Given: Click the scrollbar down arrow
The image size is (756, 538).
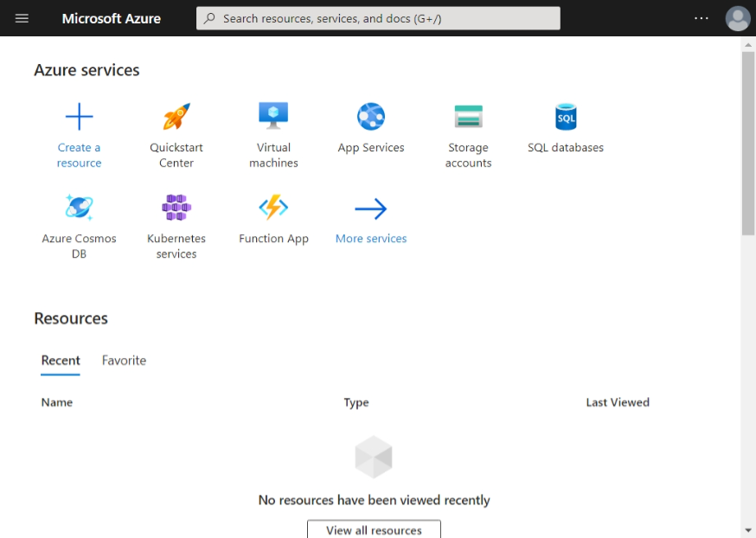Looking at the screenshot, I should click(748, 530).
